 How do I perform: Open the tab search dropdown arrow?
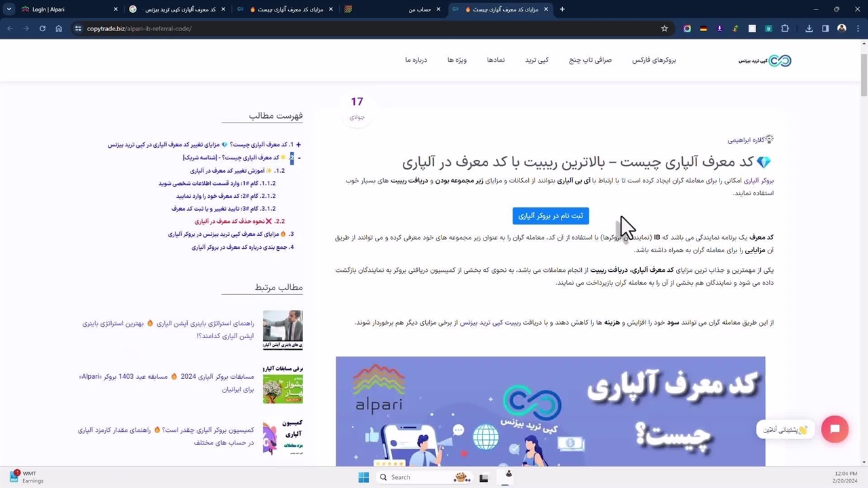9,9
